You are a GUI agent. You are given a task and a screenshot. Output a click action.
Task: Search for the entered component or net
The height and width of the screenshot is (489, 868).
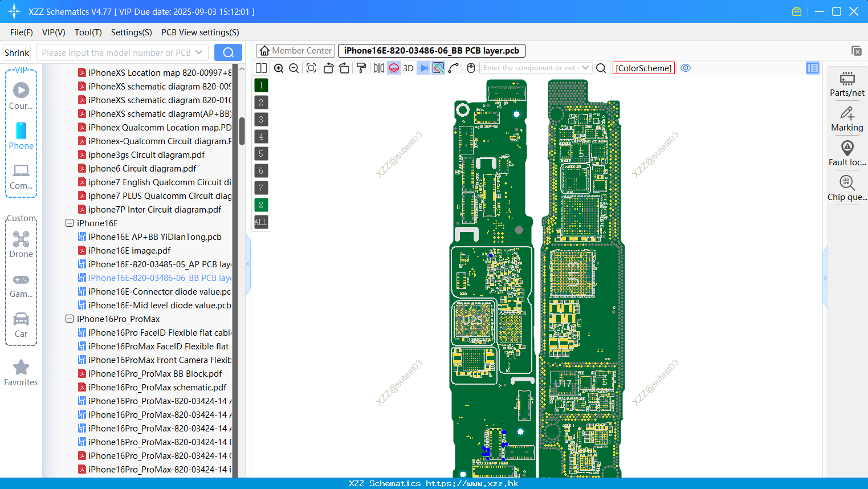point(601,68)
